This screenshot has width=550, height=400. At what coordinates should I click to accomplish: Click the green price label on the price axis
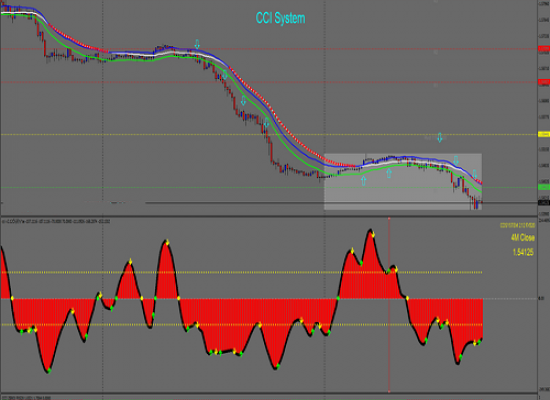pyautogui.click(x=544, y=187)
